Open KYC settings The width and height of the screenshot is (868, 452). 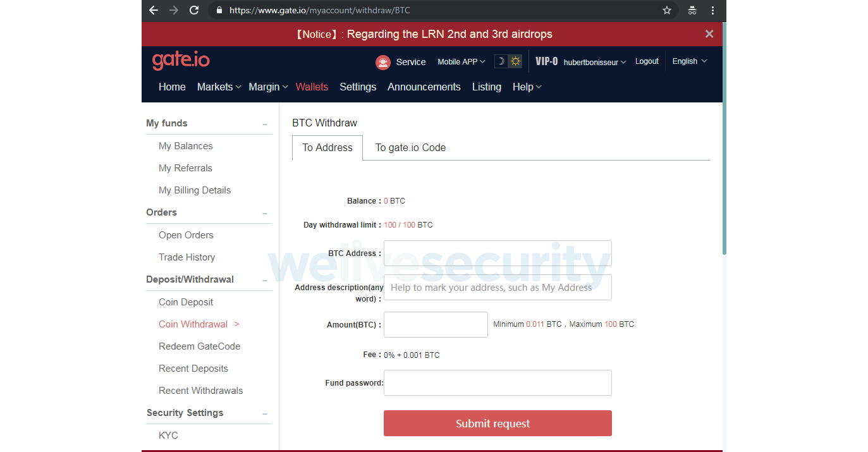168,436
